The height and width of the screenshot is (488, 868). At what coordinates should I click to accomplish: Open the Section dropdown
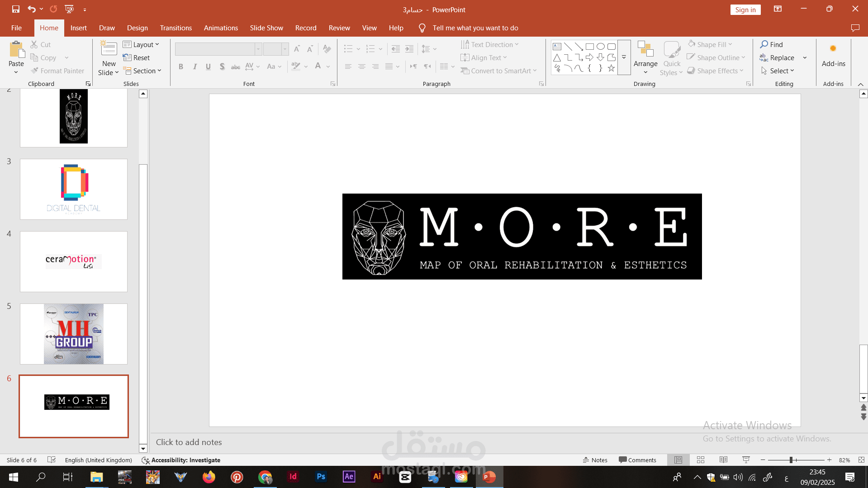tap(142, 71)
